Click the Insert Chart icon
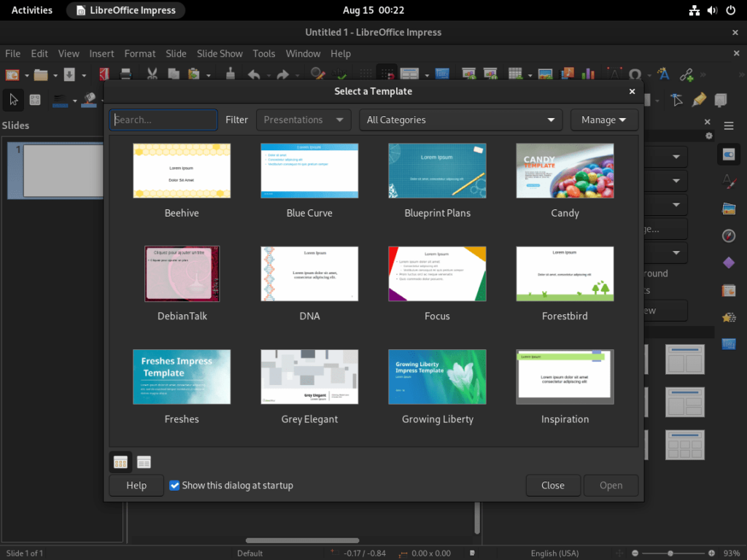Image resolution: width=747 pixels, height=560 pixels. [x=589, y=74]
